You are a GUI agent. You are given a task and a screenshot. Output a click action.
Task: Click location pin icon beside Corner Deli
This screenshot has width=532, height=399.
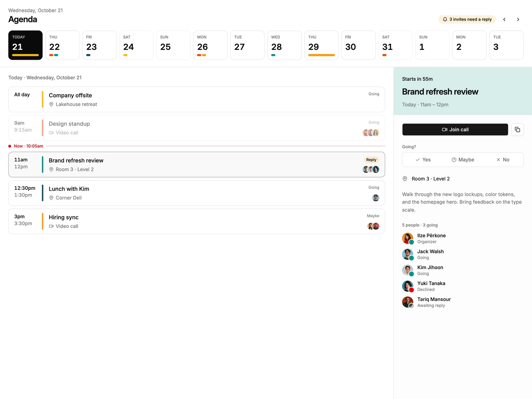(51, 198)
